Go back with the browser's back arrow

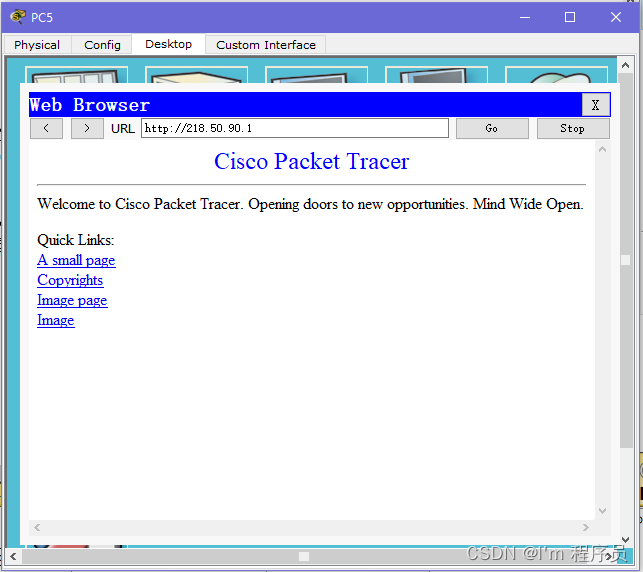[x=46, y=129]
